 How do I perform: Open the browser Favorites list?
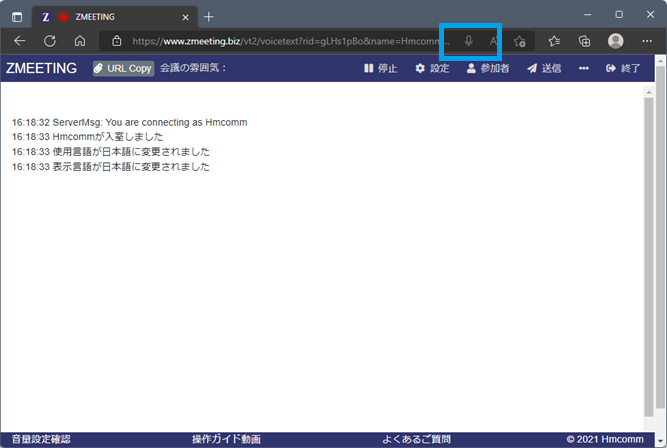coord(554,41)
